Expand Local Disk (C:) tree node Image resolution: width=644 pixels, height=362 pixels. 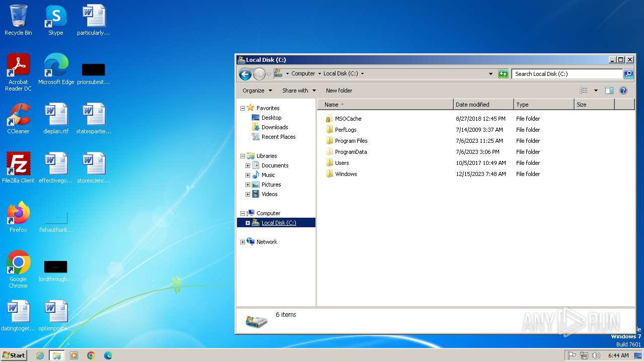248,223
